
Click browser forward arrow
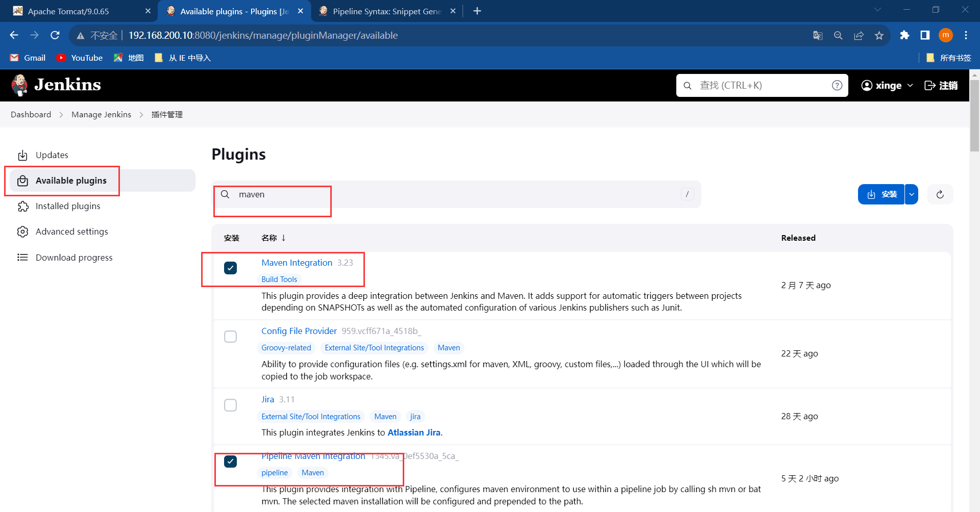tap(34, 35)
